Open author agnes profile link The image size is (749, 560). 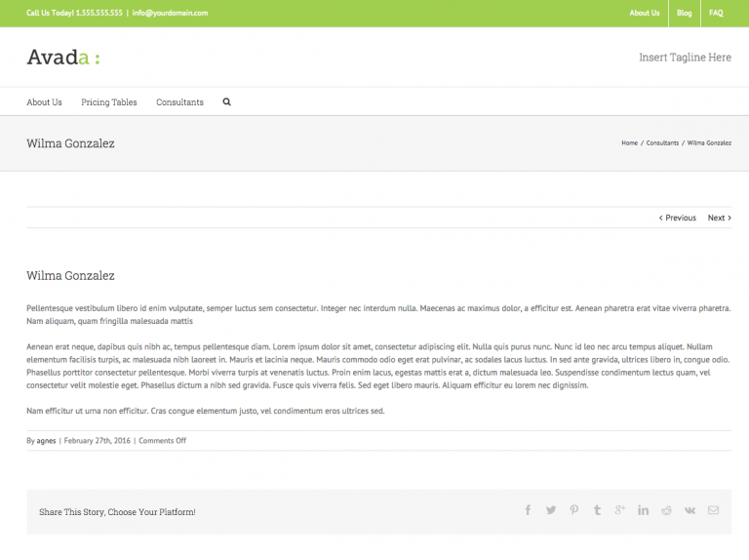(x=47, y=441)
